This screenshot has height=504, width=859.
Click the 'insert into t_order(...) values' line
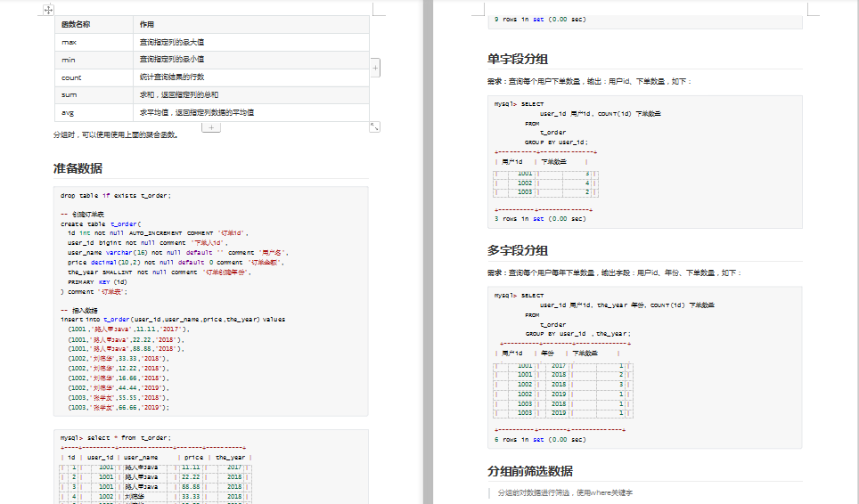point(173,319)
